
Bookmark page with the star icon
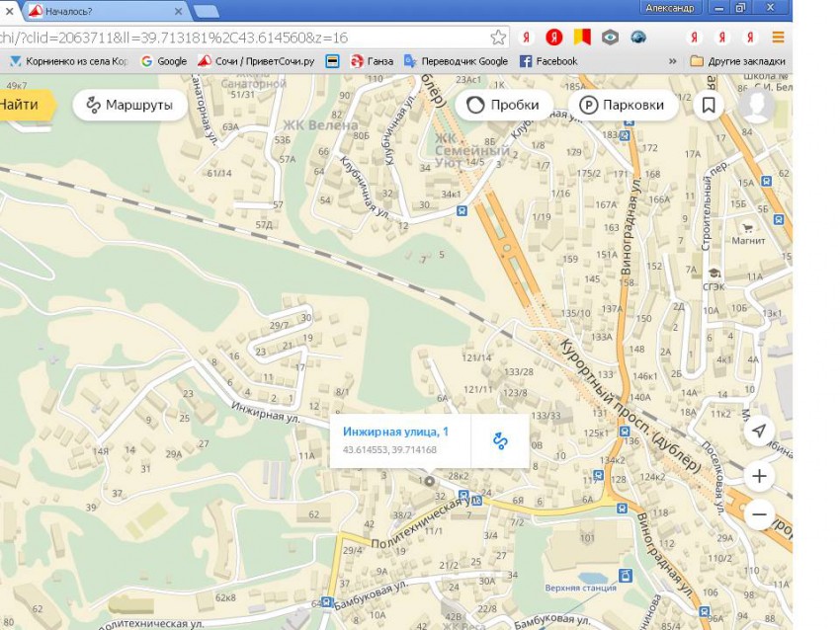498,38
